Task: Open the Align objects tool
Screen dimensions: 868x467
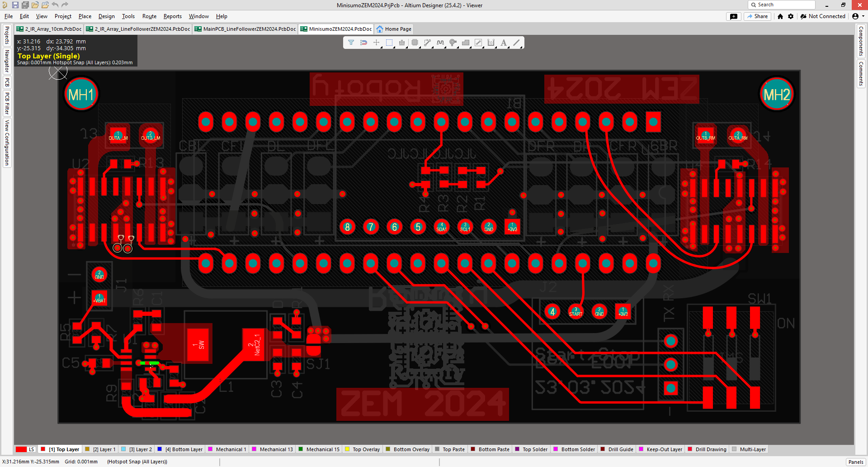Action: click(401, 43)
